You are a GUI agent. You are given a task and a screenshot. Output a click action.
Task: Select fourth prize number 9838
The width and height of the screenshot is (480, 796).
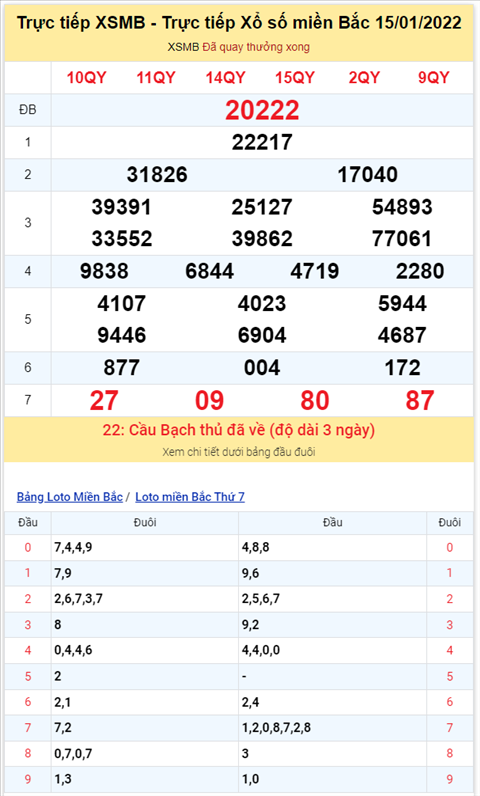(x=105, y=271)
